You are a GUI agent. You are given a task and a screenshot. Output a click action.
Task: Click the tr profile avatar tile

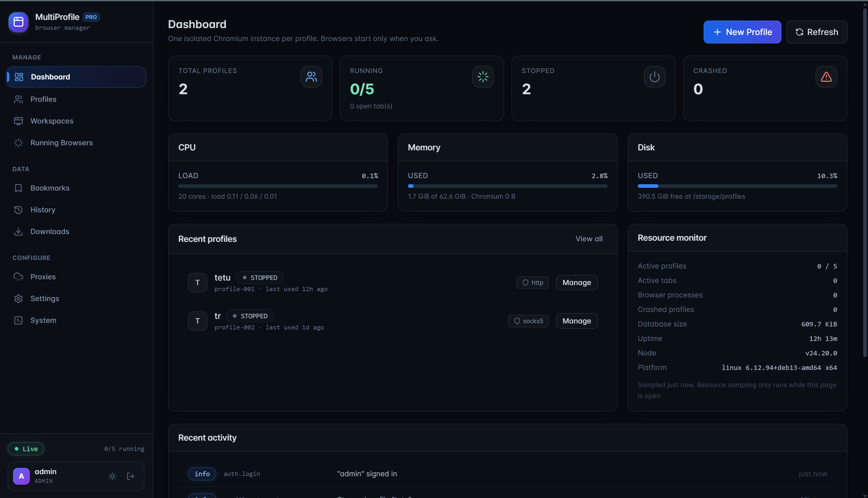197,321
